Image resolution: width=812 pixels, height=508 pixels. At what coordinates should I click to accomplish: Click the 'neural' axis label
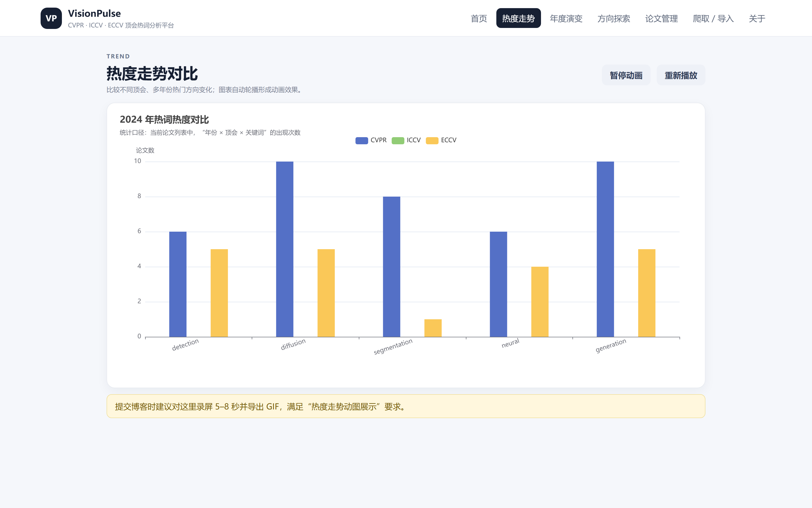510,343
